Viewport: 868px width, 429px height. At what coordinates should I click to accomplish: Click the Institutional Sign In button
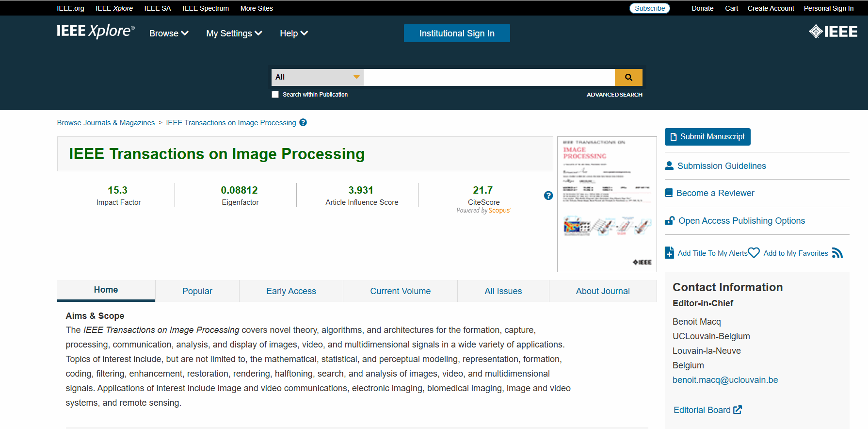457,33
